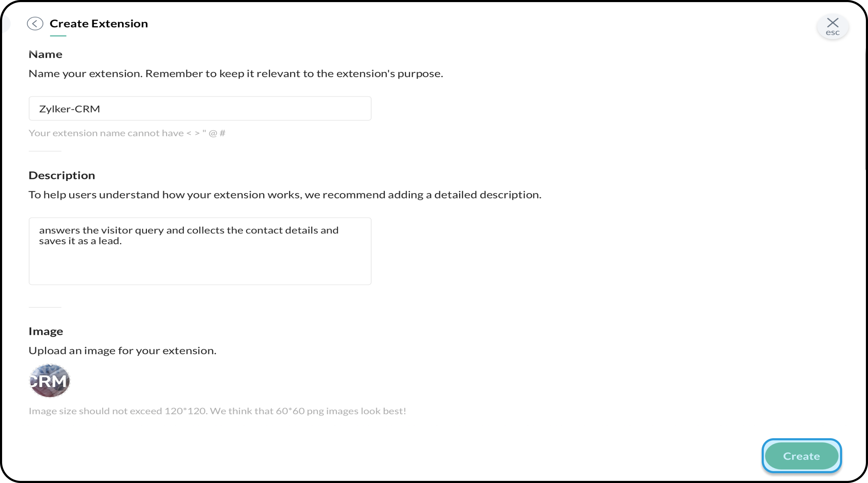Click the divider line below the name hint
Viewport: 868px width, 483px height.
[45, 151]
